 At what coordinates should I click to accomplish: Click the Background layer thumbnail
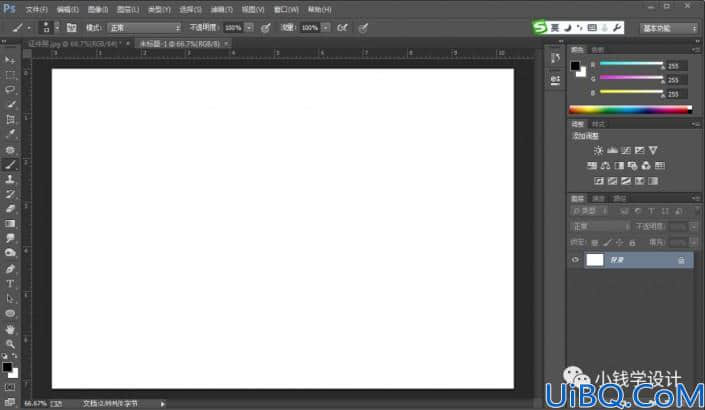[x=595, y=260]
